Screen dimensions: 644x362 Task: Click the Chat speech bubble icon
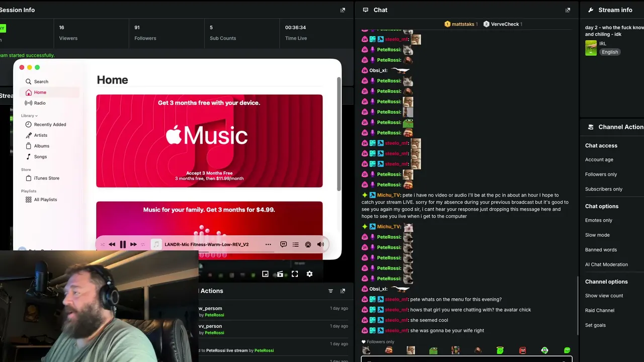click(366, 10)
